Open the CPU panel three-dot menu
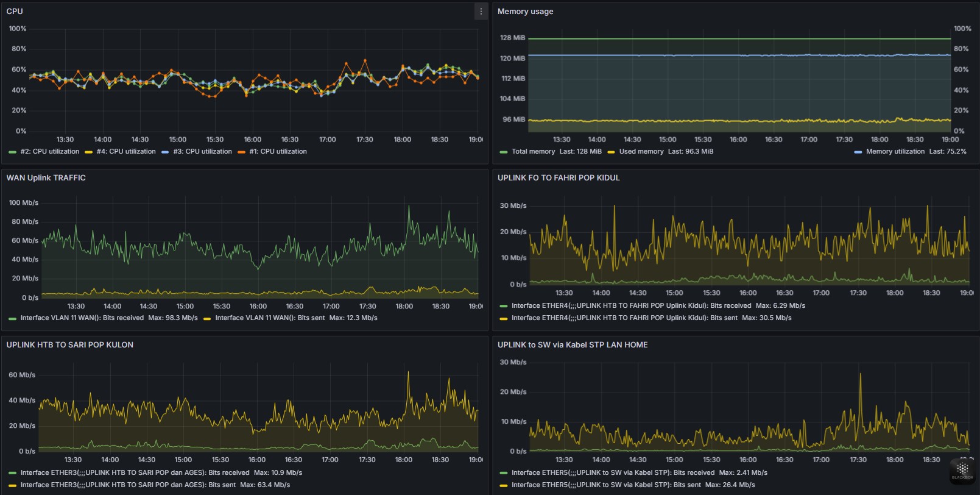The width and height of the screenshot is (980, 495). (x=481, y=12)
